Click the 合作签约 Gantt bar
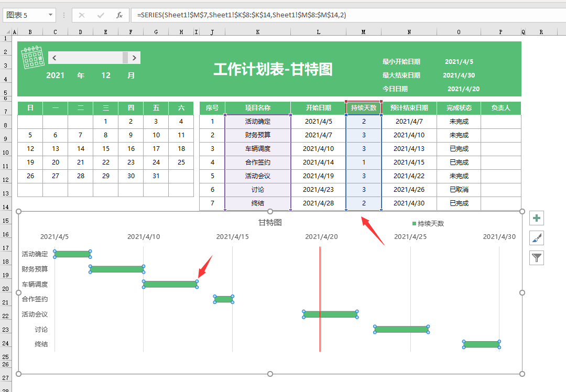The image size is (566, 392). (x=224, y=299)
